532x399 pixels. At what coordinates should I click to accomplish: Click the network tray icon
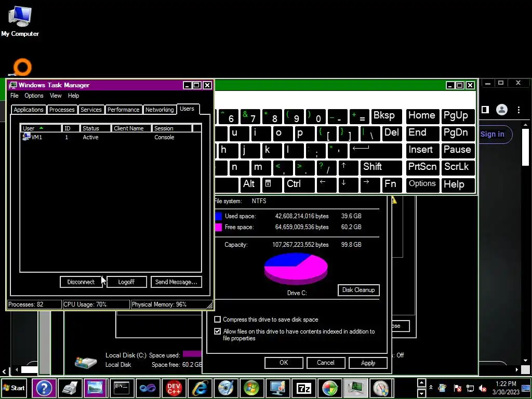470,388
